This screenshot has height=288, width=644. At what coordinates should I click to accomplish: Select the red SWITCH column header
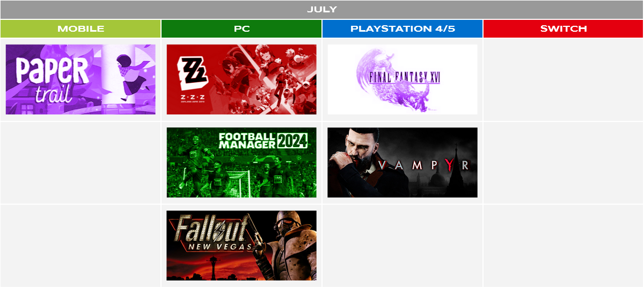coord(563,29)
